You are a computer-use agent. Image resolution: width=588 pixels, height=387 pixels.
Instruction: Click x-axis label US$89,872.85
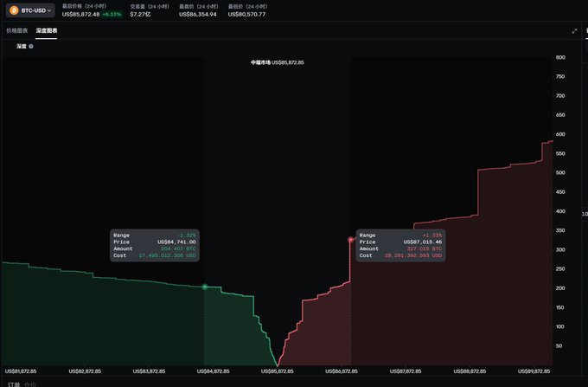(534, 371)
